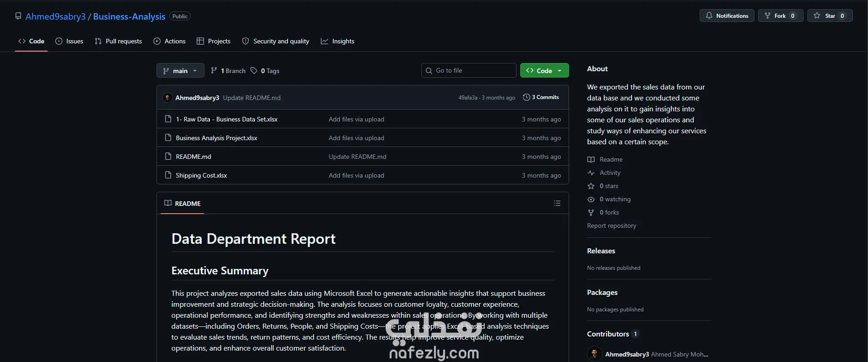Open the Insights tab

338,41
